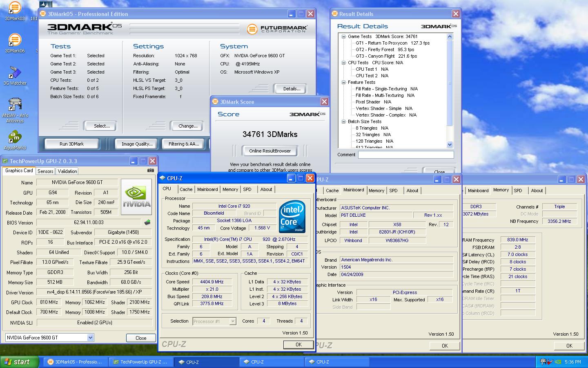Open the About tab in front CPU-Z

point(266,189)
